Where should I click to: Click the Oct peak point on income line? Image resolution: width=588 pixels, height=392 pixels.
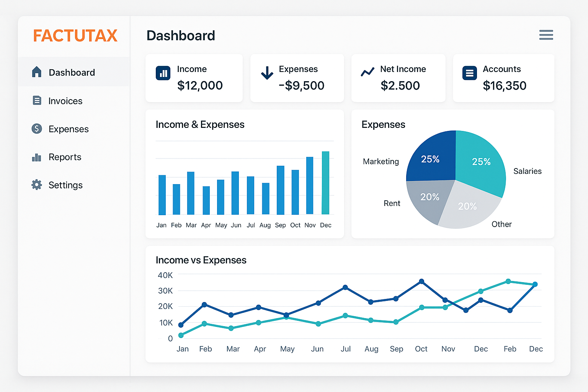coord(421,281)
